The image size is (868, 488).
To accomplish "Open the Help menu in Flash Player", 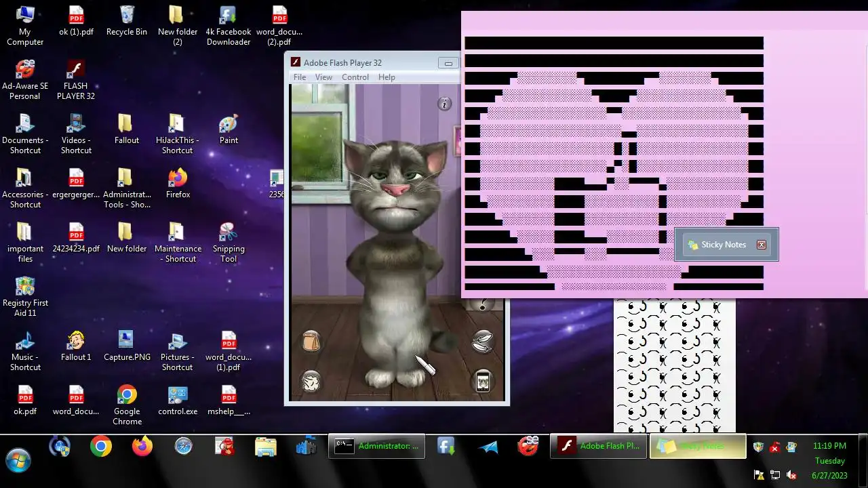I will (x=387, y=77).
